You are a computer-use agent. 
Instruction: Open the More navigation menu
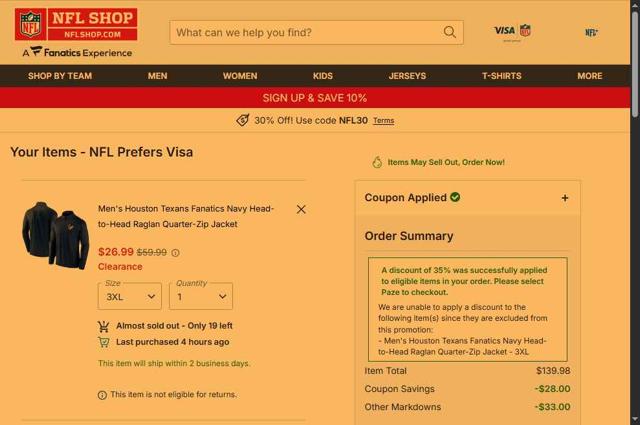[x=590, y=76]
